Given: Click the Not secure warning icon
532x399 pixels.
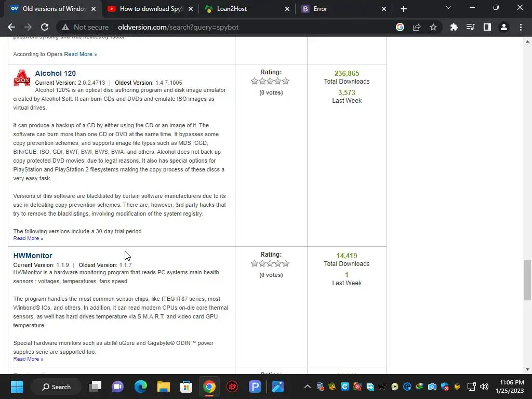Looking at the screenshot, I should [x=65, y=27].
